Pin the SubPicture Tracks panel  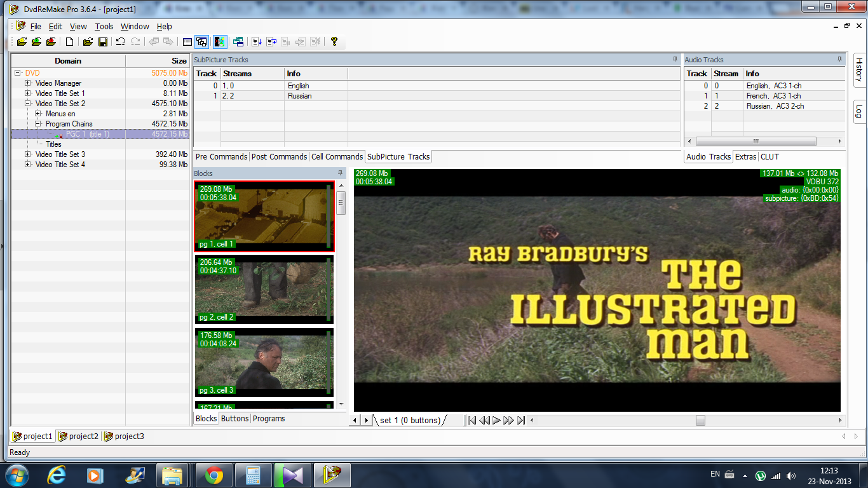tap(675, 59)
